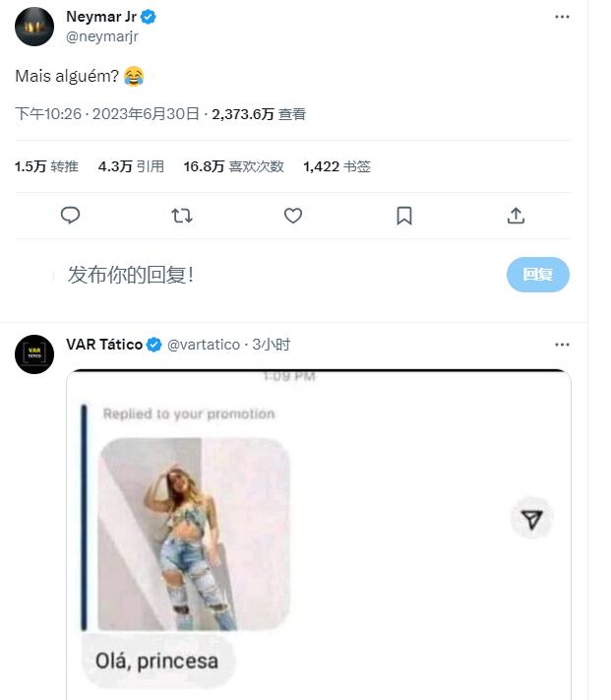
Task: Open the @vartatico handle link
Action: pyautogui.click(x=204, y=345)
